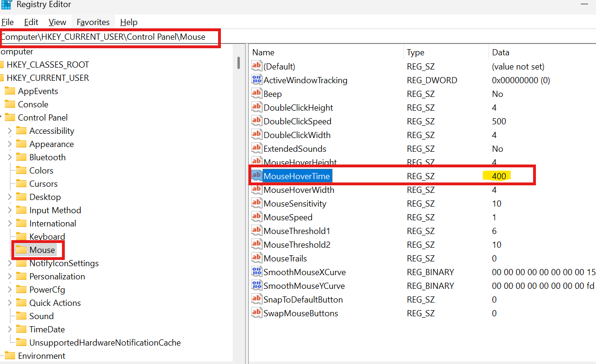Click the tree pane vertical scrollbar thumb
Screen dimensions: 596x364
239,62
